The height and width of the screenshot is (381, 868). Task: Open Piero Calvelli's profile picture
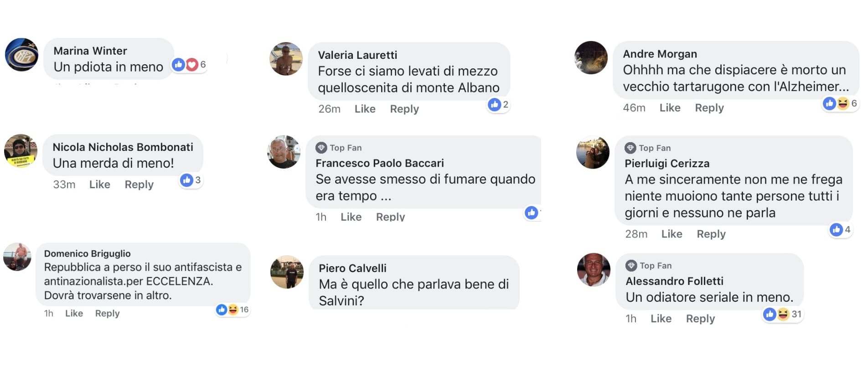point(287,272)
